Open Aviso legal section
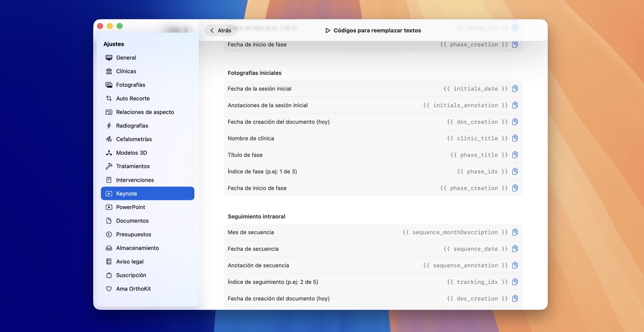 (x=147, y=262)
